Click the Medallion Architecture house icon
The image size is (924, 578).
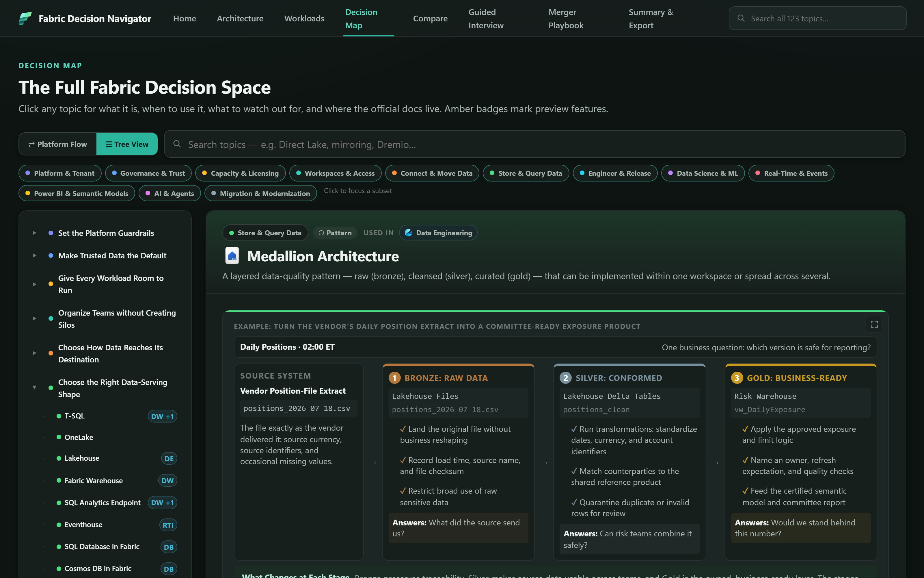click(232, 256)
